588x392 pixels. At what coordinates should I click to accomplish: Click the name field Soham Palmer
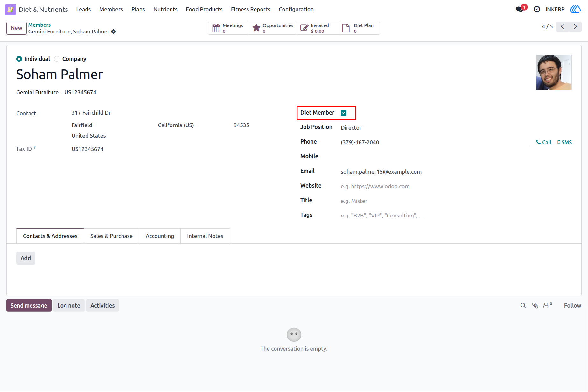59,75
